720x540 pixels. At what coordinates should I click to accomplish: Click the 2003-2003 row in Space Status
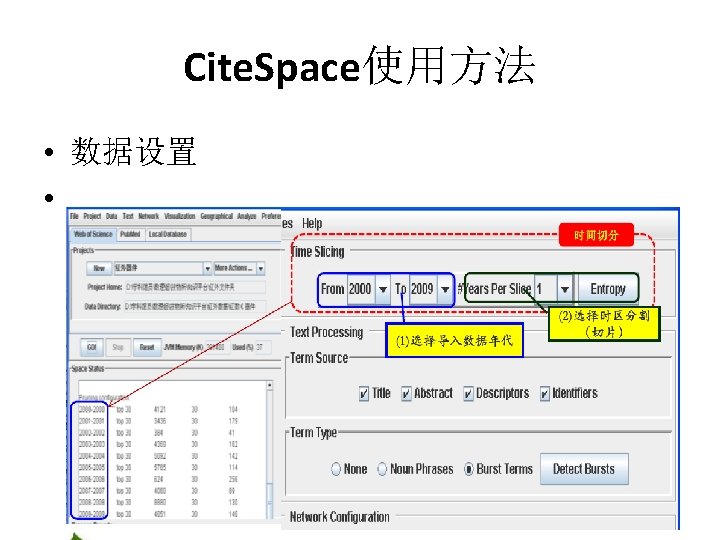(x=158, y=444)
